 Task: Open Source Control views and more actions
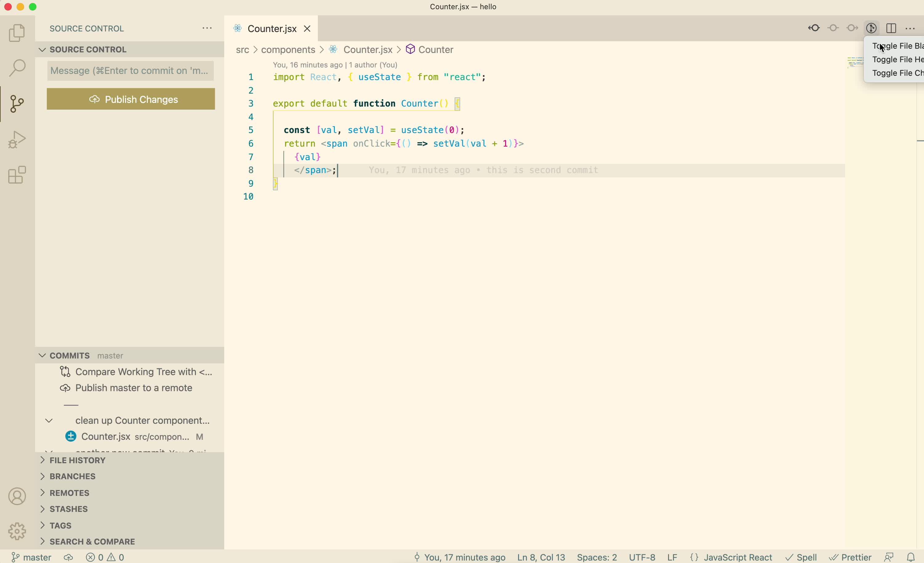click(207, 29)
